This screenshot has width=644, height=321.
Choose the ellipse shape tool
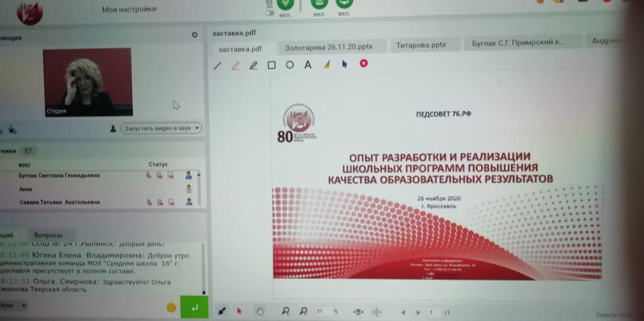[x=290, y=65]
